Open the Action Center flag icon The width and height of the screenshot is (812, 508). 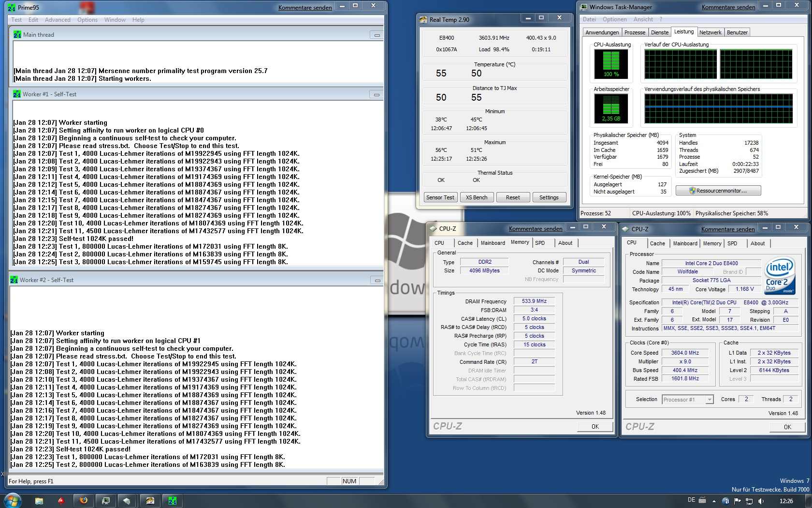738,501
